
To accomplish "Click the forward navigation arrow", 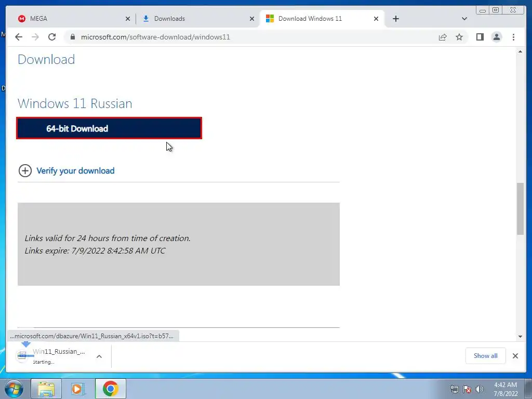I will (x=35, y=37).
